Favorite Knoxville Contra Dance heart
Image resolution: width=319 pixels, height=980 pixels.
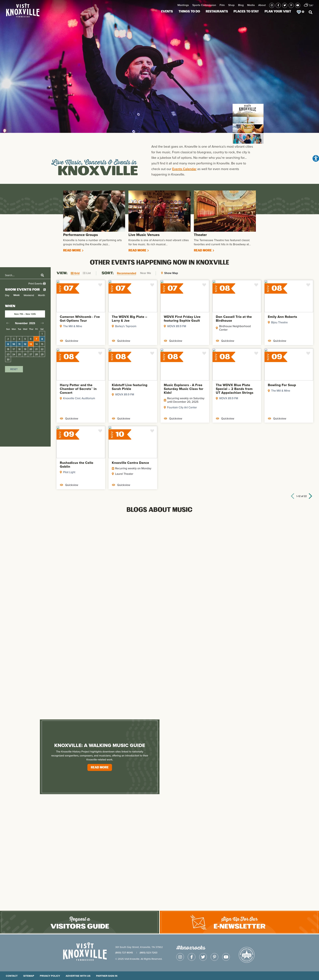pos(152,431)
